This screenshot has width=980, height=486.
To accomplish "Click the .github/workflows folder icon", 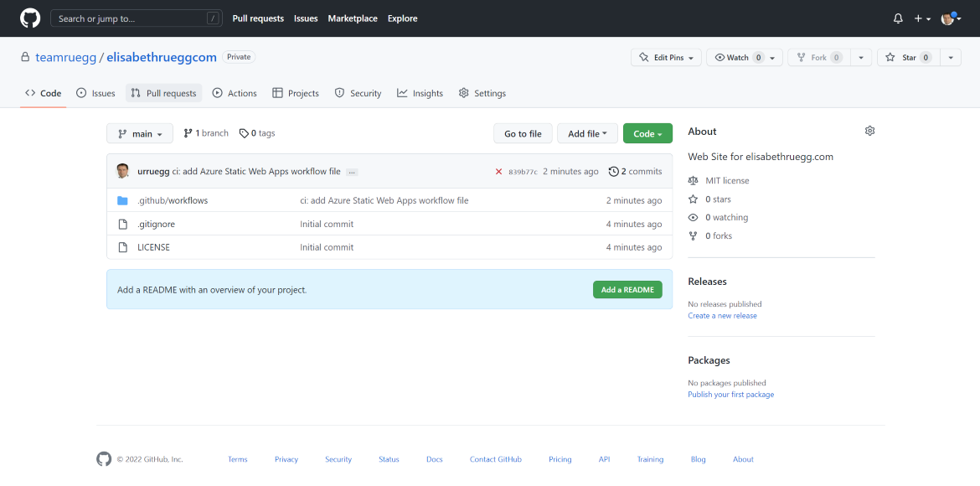I will (x=122, y=201).
